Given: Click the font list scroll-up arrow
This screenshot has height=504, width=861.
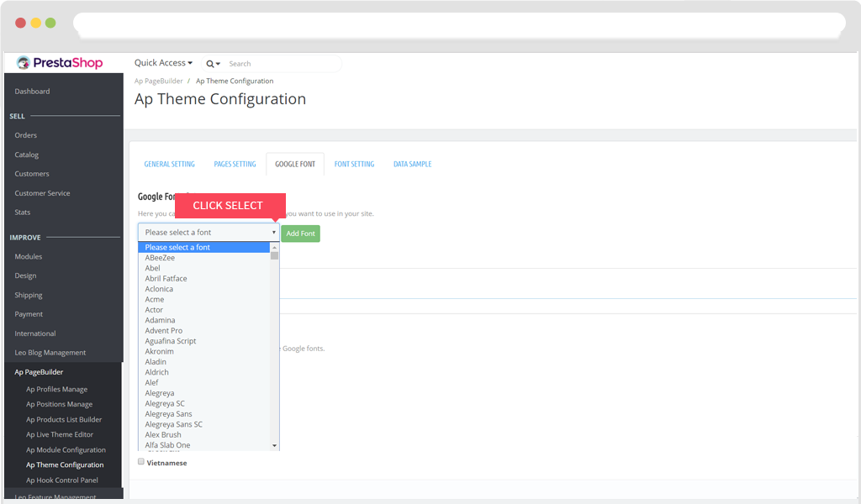Looking at the screenshot, I should coord(275,247).
